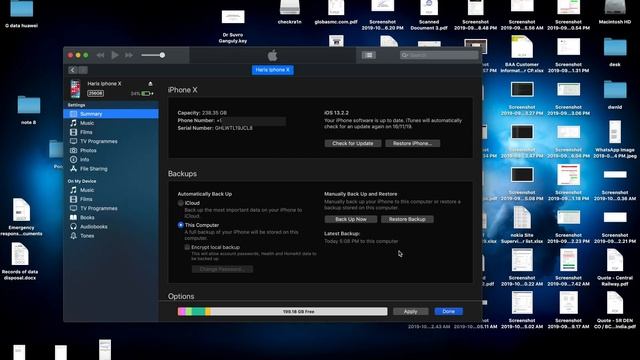The image size is (640, 360).
Task: Select the G data huawei folder
Action: (x=22, y=14)
